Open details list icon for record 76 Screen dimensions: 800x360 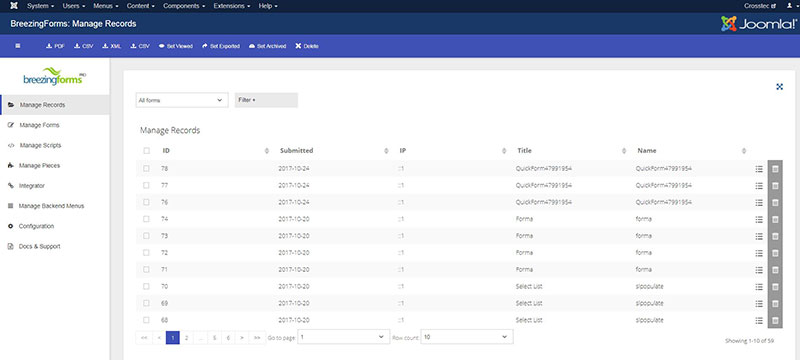pyautogui.click(x=759, y=202)
